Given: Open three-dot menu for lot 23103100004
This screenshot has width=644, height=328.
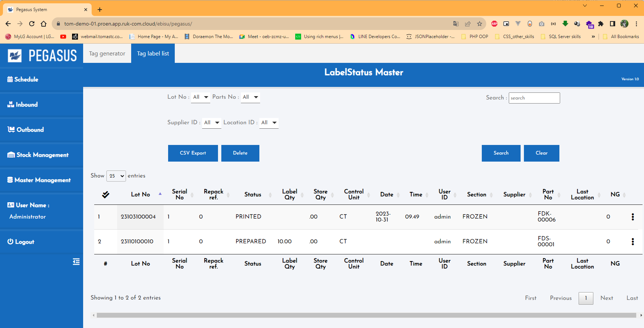Looking at the screenshot, I should 633,217.
